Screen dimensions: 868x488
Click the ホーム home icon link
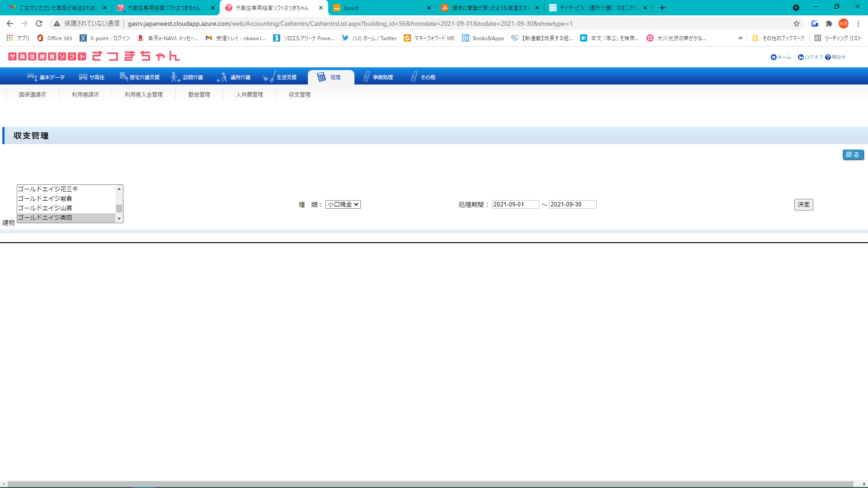774,57
